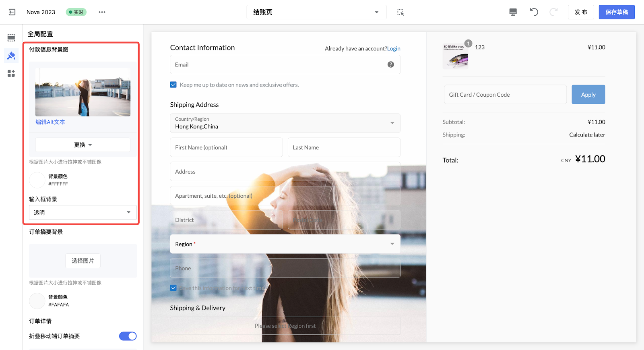
Task: Toggle the save this information checkbox
Action: click(173, 288)
